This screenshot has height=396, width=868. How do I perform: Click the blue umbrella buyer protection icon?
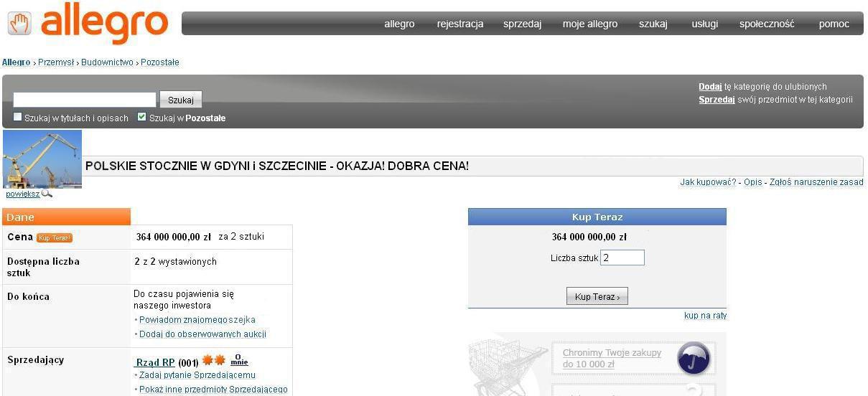pos(694,358)
